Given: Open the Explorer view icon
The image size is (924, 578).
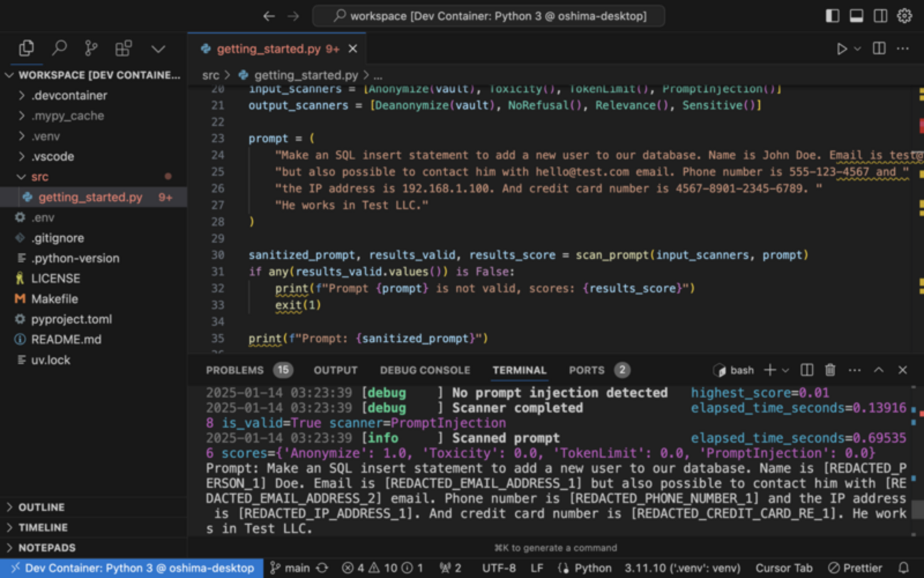Looking at the screenshot, I should click(x=26, y=48).
